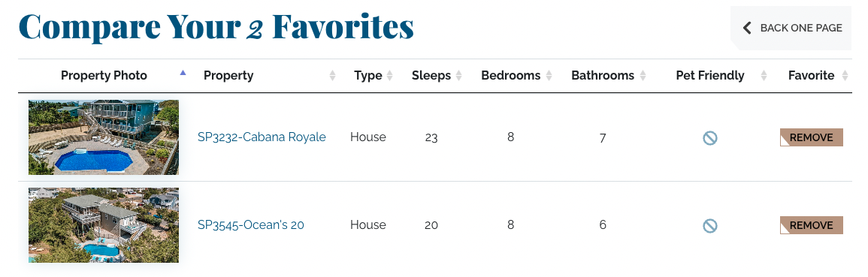Remove Ocean's 20 from favorites

[x=812, y=225]
